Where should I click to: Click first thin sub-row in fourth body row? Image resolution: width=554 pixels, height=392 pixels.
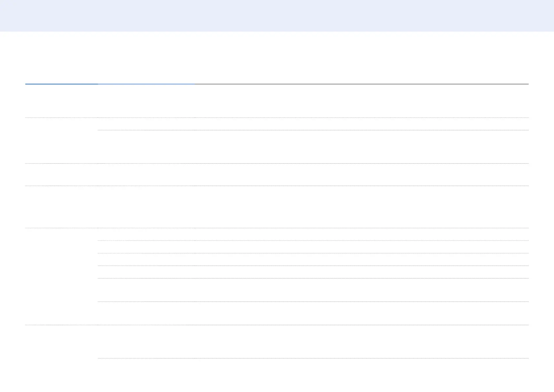[x=313, y=234]
